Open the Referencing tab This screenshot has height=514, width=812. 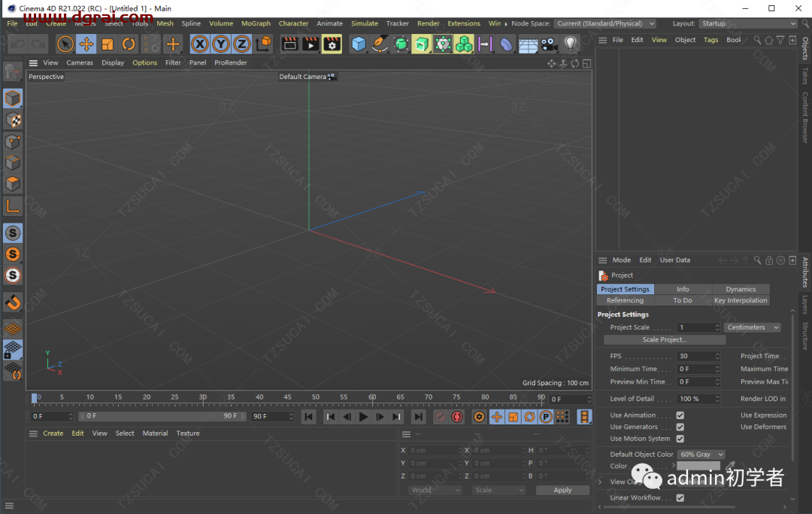[x=625, y=300]
